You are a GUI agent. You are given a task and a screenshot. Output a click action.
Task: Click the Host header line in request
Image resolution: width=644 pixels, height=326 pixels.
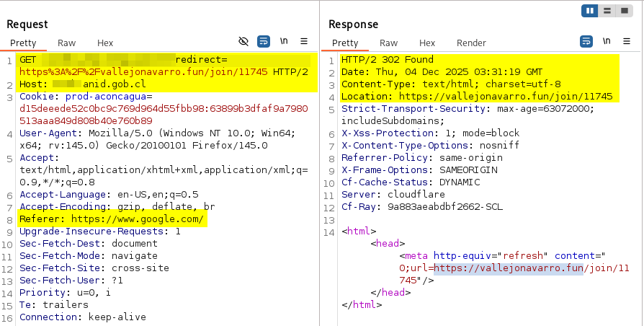[x=83, y=84]
